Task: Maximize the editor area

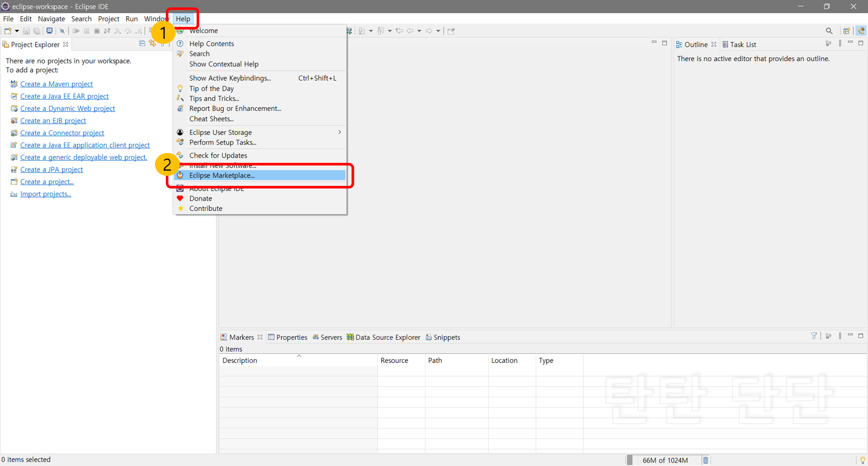Action: 664,43
